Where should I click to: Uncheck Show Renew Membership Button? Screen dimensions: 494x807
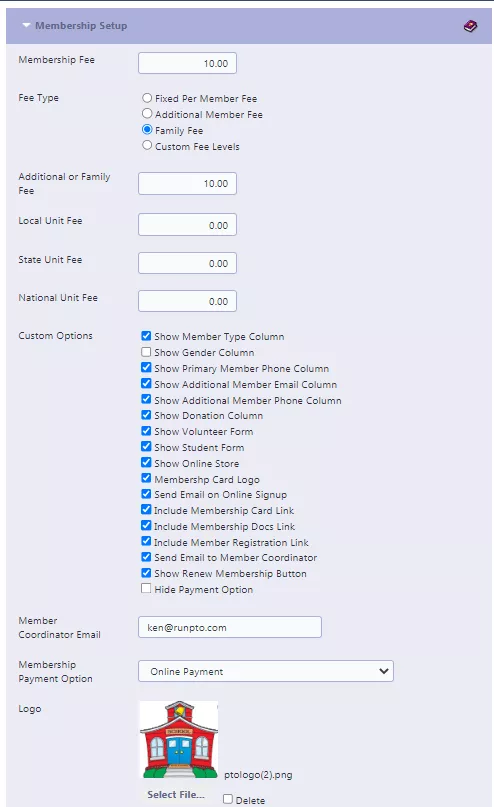[146, 573]
